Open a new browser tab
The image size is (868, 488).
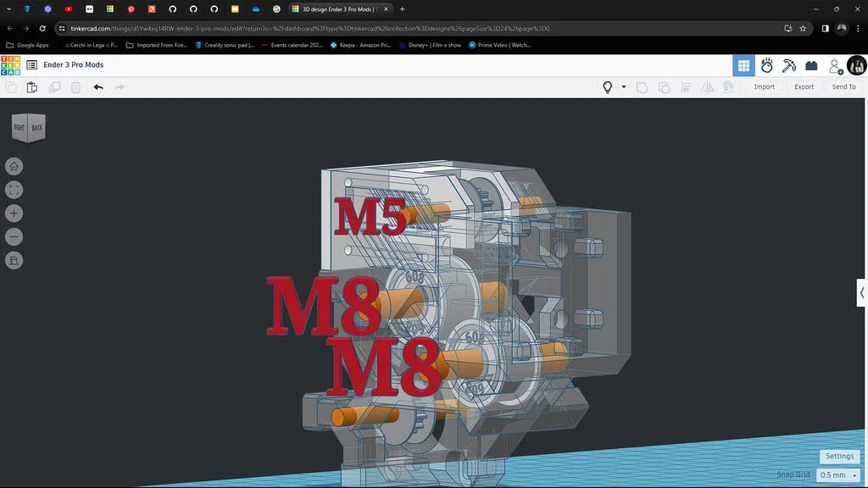point(403,9)
